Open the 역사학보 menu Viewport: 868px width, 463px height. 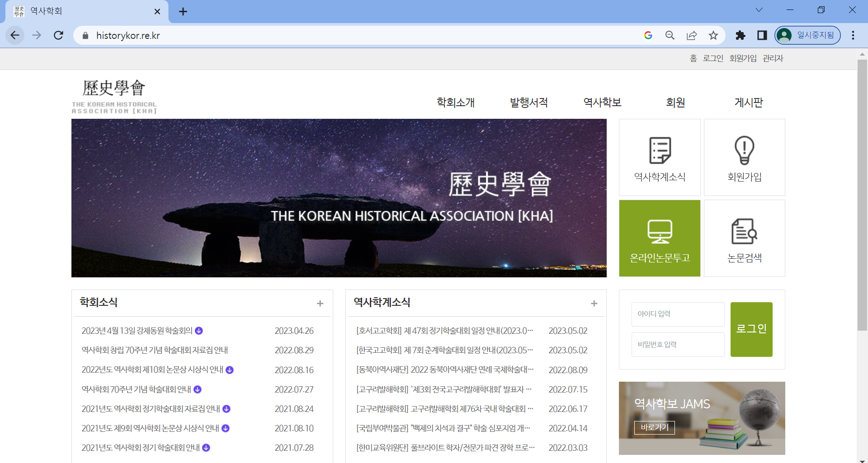pyautogui.click(x=602, y=103)
